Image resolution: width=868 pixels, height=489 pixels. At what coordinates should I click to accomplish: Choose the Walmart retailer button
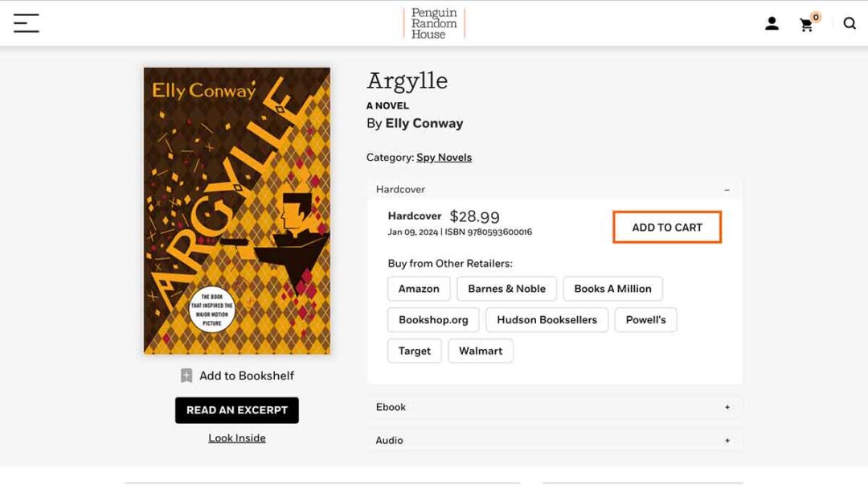(x=481, y=351)
